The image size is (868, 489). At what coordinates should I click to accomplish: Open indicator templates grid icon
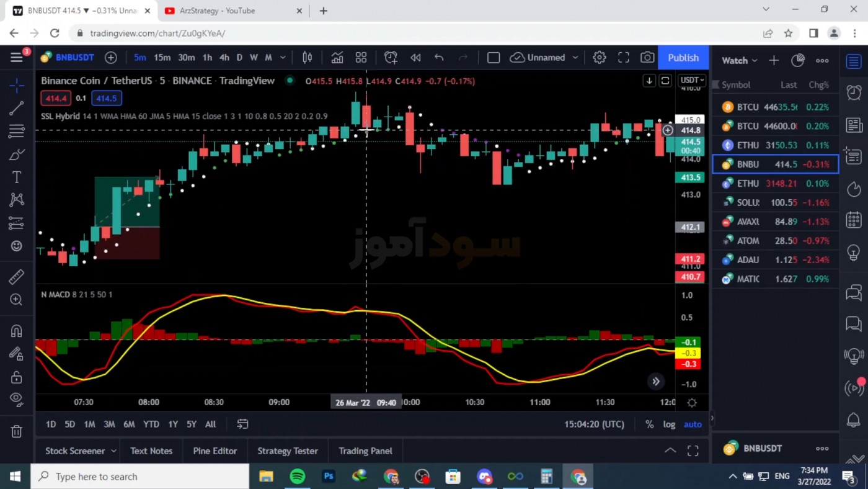point(361,58)
